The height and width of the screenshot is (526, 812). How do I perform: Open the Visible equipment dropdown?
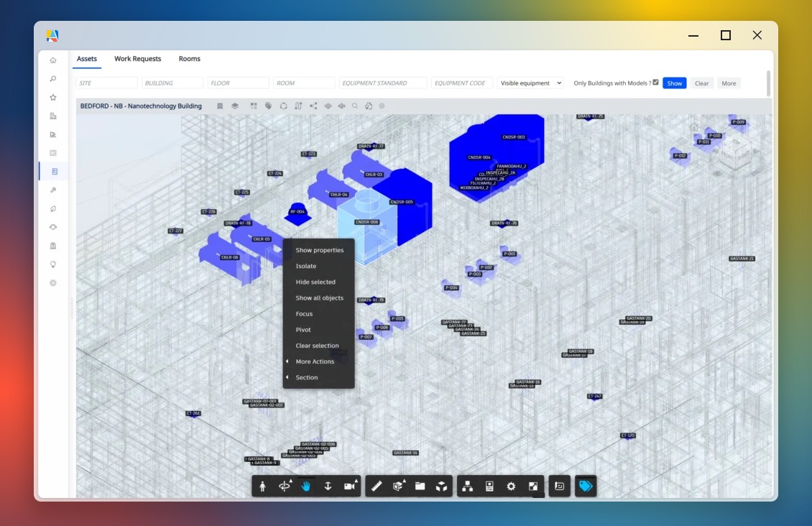coord(530,83)
